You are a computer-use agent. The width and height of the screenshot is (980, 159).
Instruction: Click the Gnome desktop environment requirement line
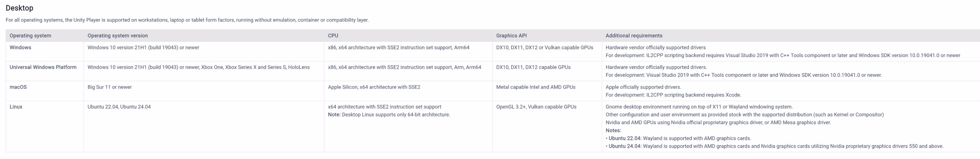699,107
